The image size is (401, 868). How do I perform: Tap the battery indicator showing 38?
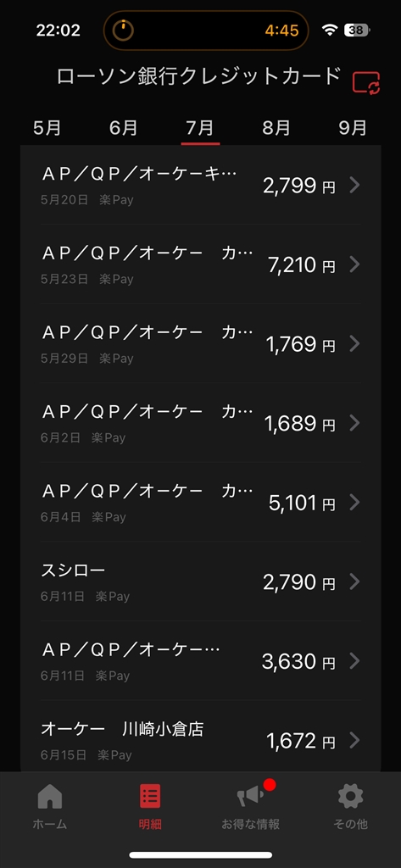pos(357,31)
